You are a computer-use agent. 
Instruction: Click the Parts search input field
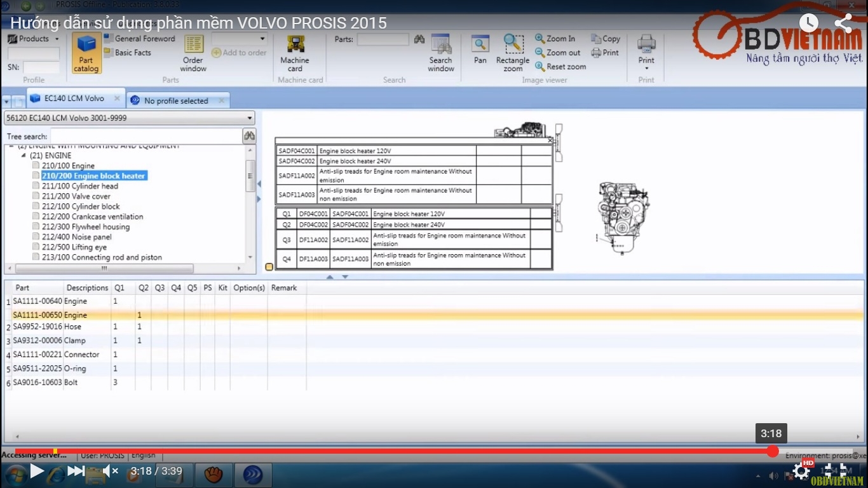383,39
